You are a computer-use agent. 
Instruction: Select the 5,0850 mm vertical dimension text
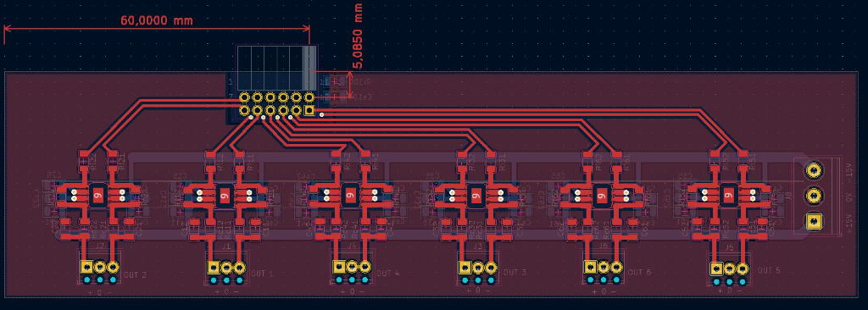(x=359, y=36)
